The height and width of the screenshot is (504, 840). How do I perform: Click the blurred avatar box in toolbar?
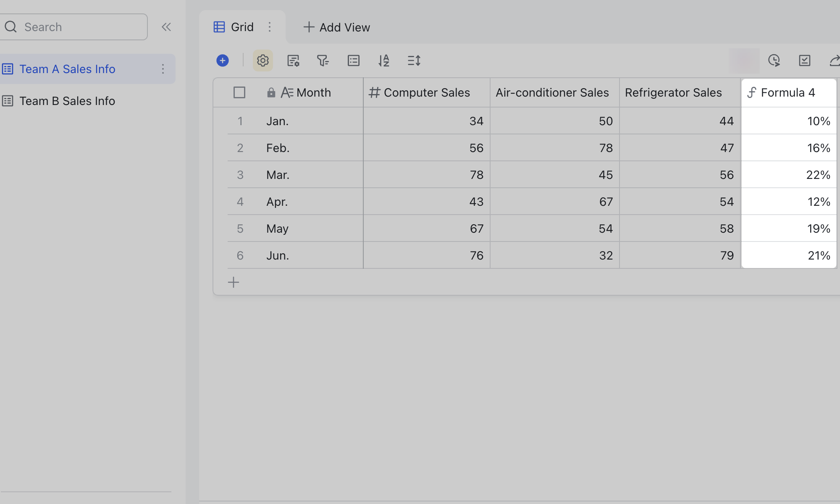coord(744,60)
